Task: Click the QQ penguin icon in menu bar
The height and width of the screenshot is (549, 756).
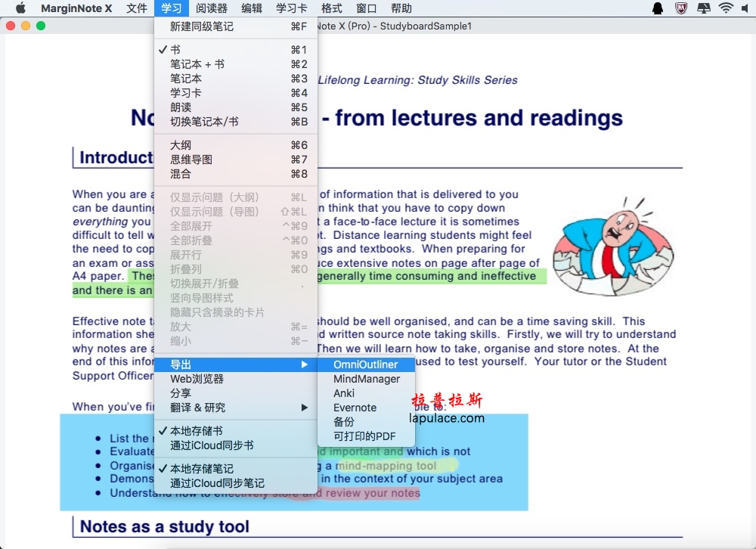Action: click(658, 8)
